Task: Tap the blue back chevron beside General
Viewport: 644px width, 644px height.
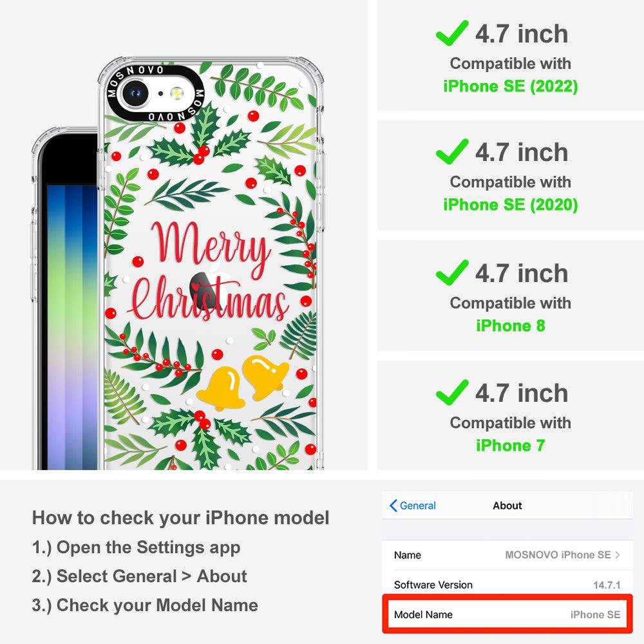Action: [x=393, y=506]
